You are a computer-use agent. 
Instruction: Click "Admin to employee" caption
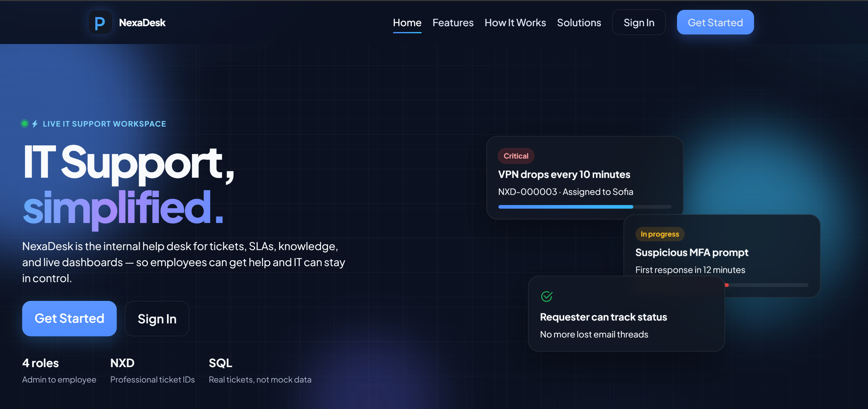[59, 379]
